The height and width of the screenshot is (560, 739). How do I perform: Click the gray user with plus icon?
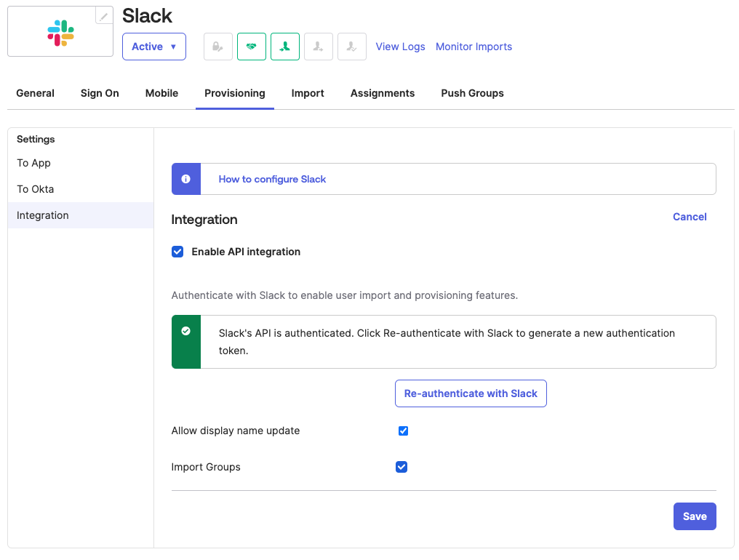pyautogui.click(x=319, y=47)
